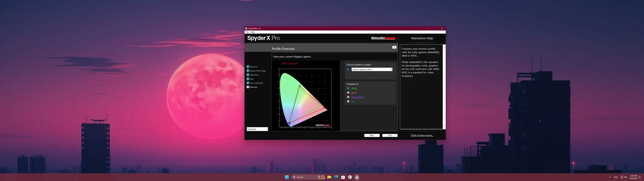Select the AdobeRGB comparison radio button

click(x=348, y=97)
